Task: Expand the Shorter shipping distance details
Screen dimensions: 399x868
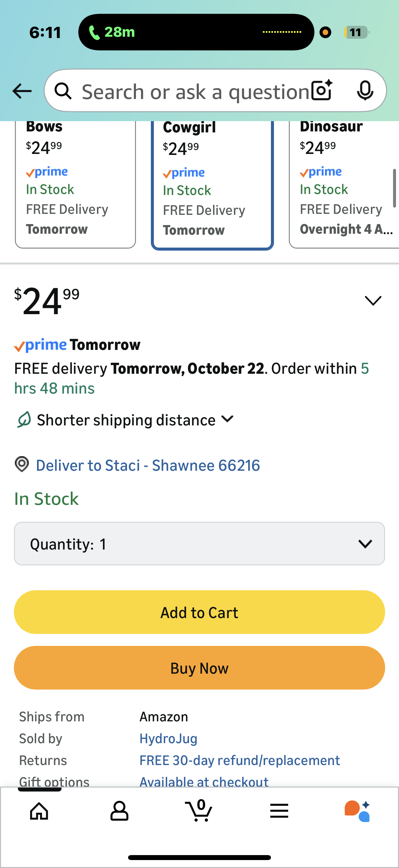Action: 227,419
